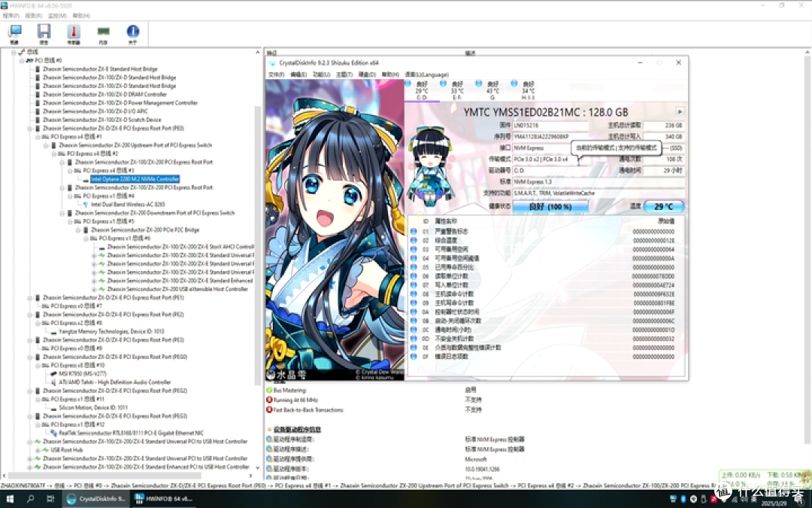This screenshot has height=508, width=812.
Task: Click the next-disk arrow beside YMTC title
Action: pos(680,112)
